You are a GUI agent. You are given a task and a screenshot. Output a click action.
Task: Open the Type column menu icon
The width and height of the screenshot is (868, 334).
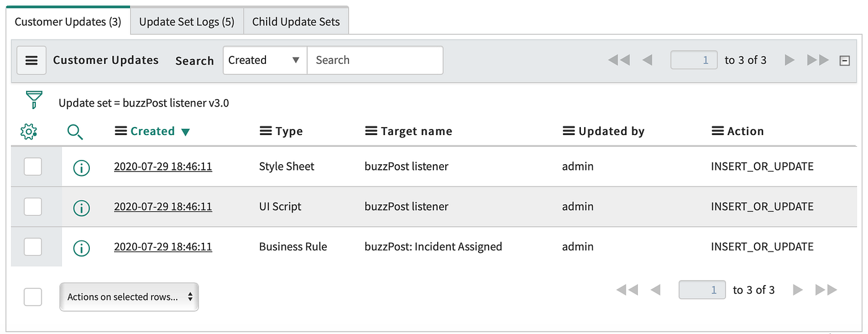(265, 131)
